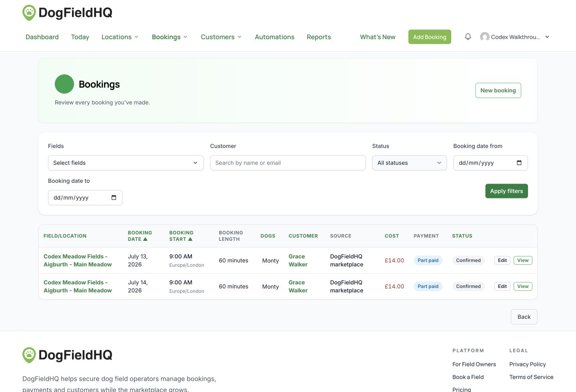This screenshot has width=576, height=392.
Task: Open Codex Meadow Fields link for July 14
Action: [78, 286]
